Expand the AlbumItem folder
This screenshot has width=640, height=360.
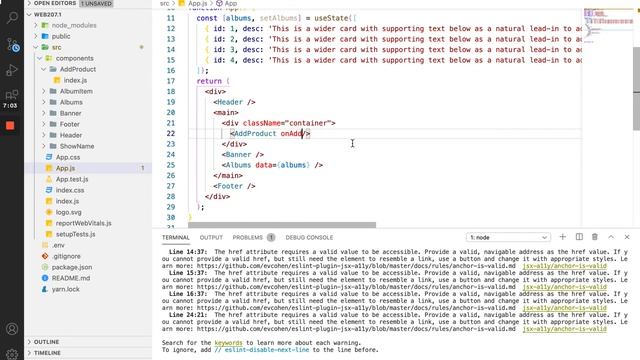pyautogui.click(x=76, y=91)
